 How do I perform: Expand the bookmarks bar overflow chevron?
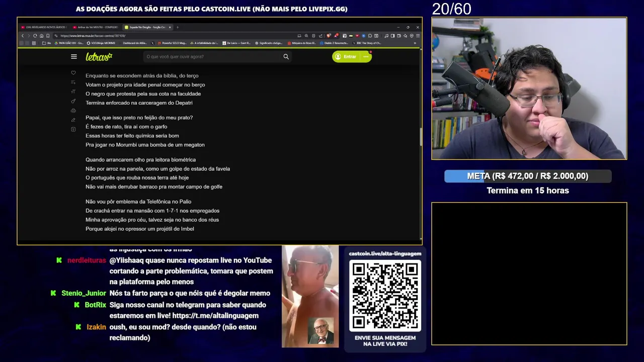point(415,43)
